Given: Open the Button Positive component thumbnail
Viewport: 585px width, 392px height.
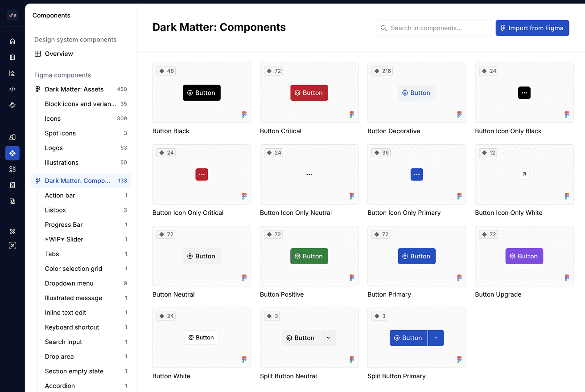Looking at the screenshot, I should (x=309, y=256).
